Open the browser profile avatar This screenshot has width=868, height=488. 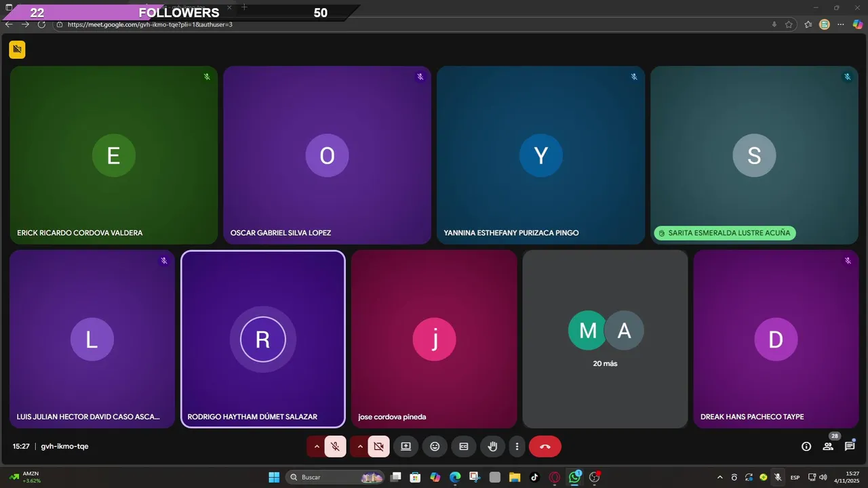[825, 24]
